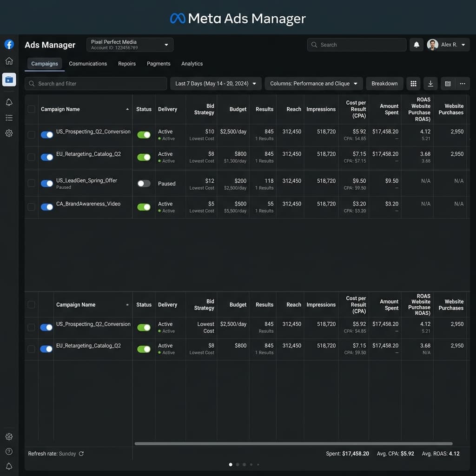Open the Last 7 Days date range dropdown

[x=216, y=84]
